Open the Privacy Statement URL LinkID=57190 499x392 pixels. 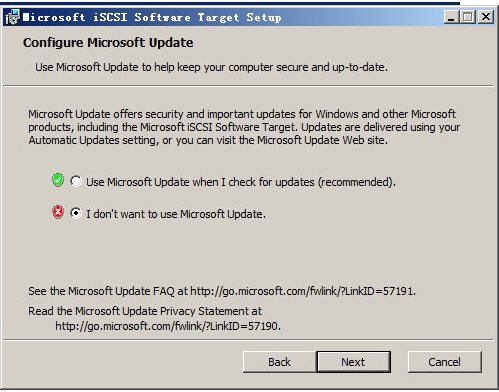click(x=167, y=326)
